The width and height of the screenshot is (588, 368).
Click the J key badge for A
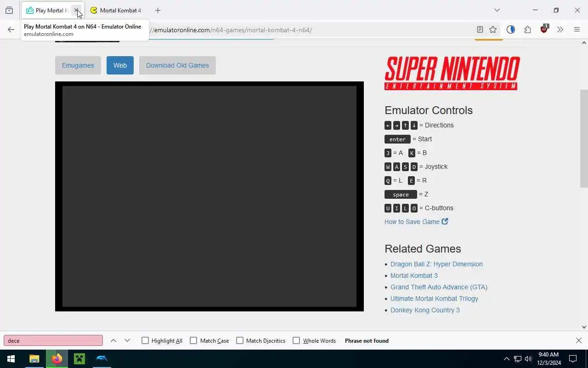[x=388, y=153]
